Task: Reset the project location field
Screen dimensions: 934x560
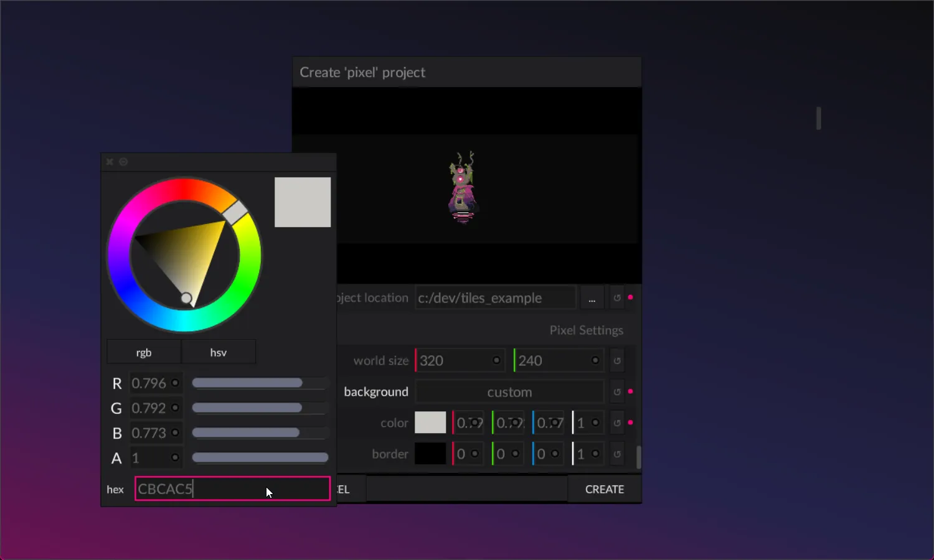Action: pyautogui.click(x=617, y=298)
